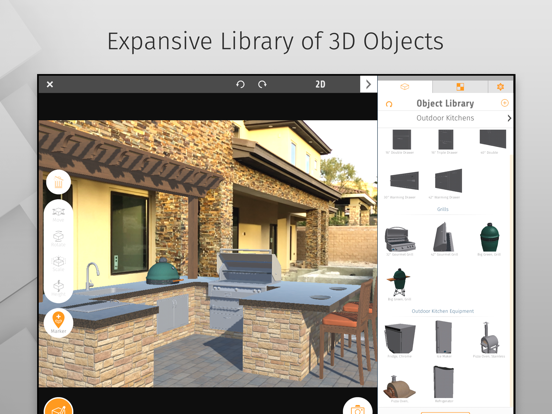This screenshot has width=552, height=414.
Task: Add the Pizza Oven, Stainless object
Action: click(489, 339)
